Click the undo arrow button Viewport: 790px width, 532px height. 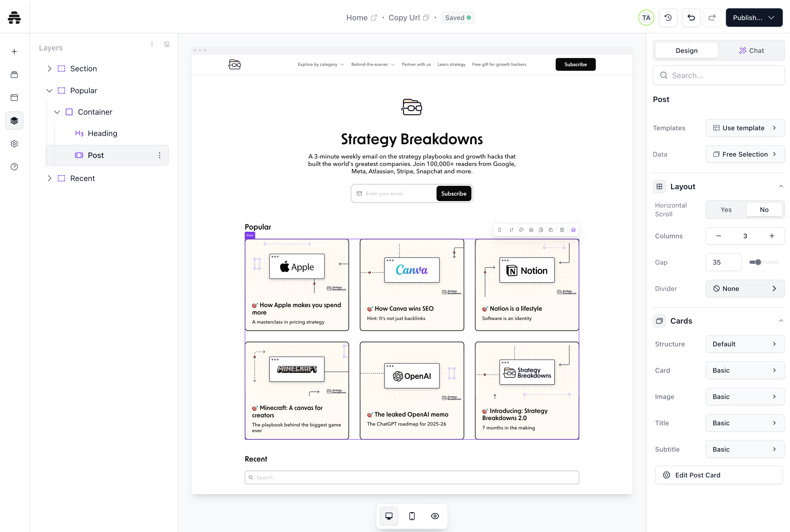691,18
